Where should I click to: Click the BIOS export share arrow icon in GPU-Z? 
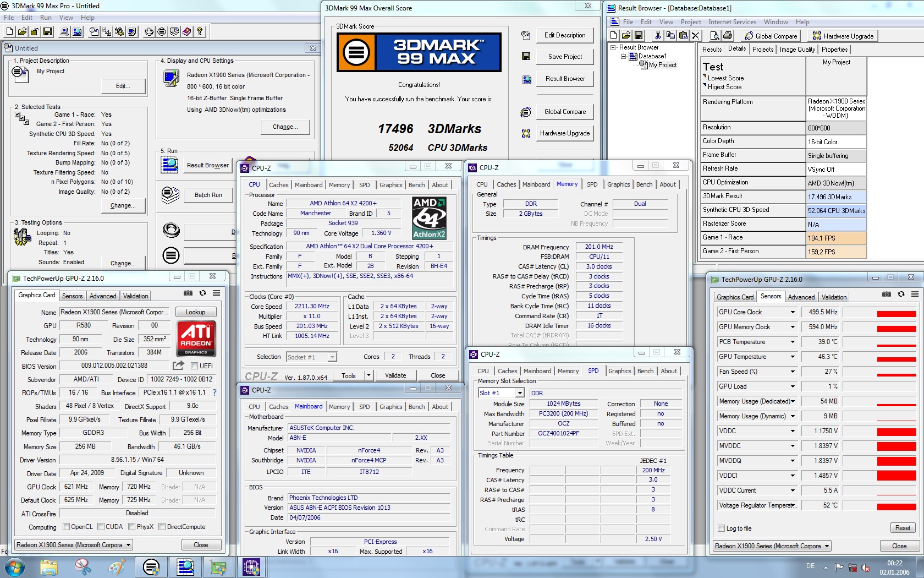pyautogui.click(x=178, y=366)
